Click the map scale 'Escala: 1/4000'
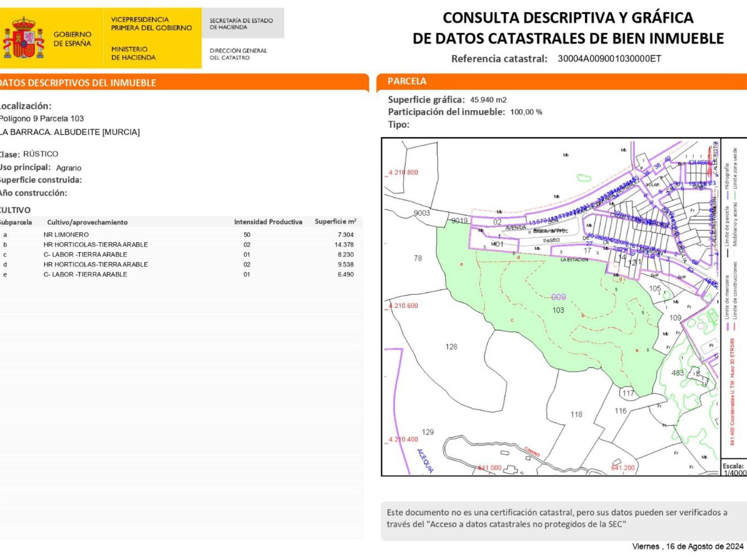Image resolution: width=747 pixels, height=560 pixels. click(x=734, y=469)
